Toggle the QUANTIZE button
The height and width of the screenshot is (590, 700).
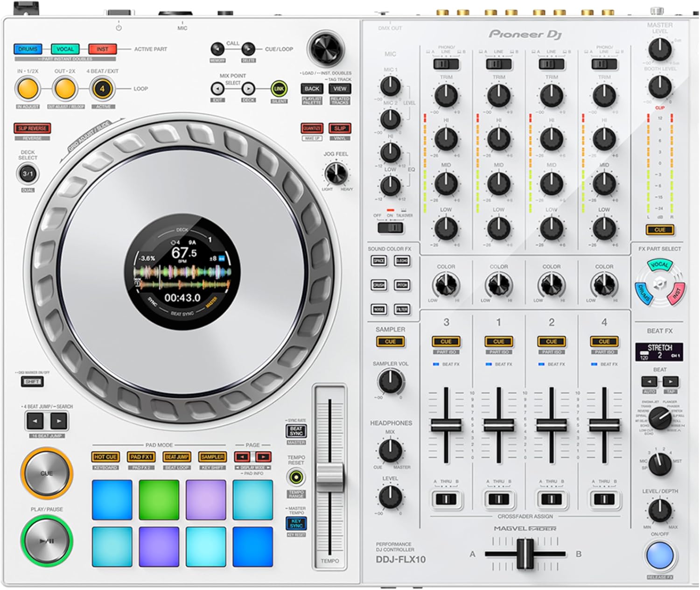[x=312, y=128]
